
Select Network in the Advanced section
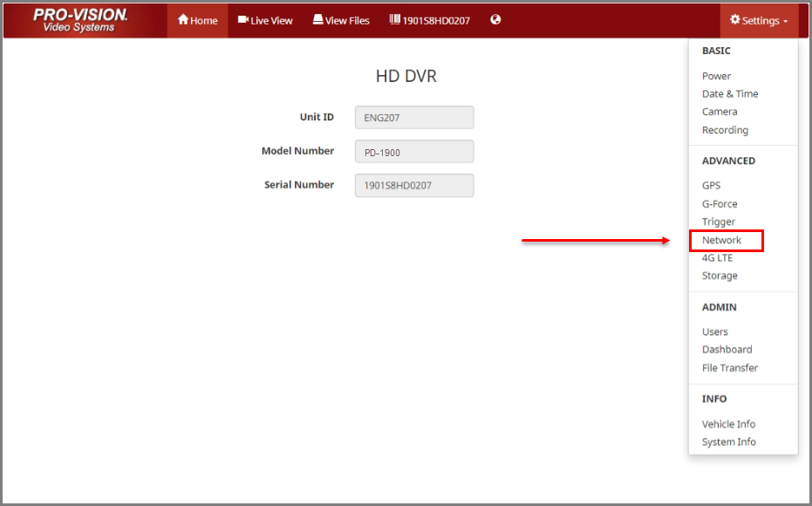coord(721,240)
